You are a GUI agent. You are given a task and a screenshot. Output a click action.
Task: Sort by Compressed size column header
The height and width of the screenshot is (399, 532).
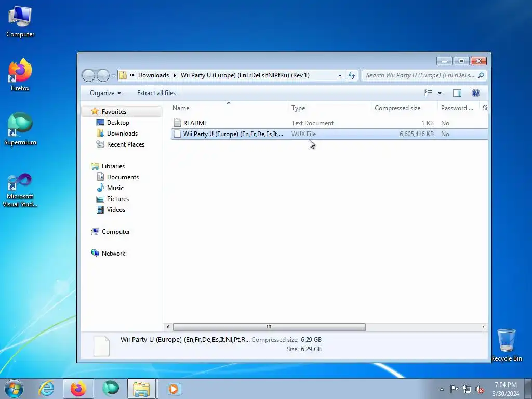pyautogui.click(x=404, y=108)
